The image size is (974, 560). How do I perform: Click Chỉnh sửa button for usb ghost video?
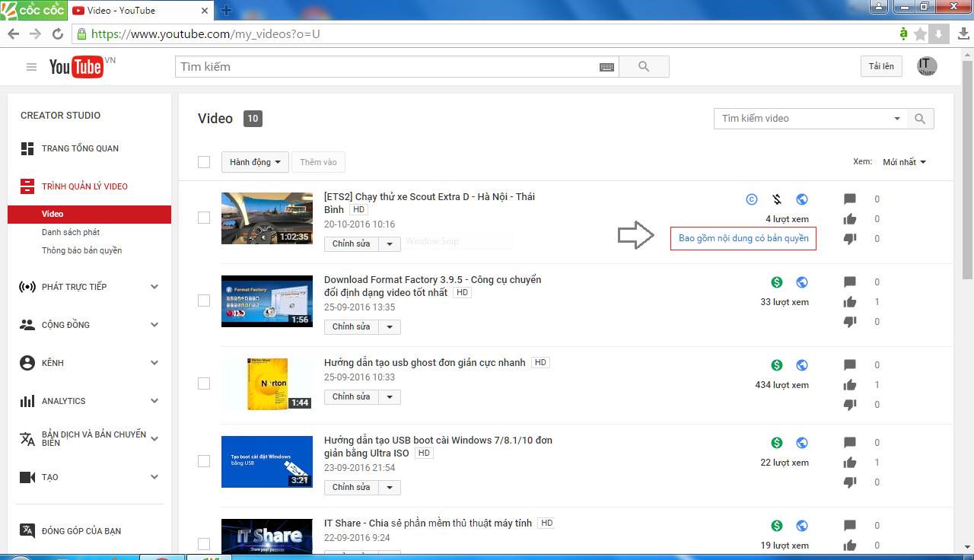point(352,397)
